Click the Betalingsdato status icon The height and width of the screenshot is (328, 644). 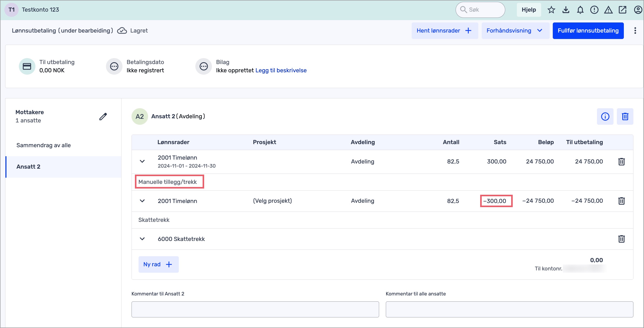(x=114, y=66)
